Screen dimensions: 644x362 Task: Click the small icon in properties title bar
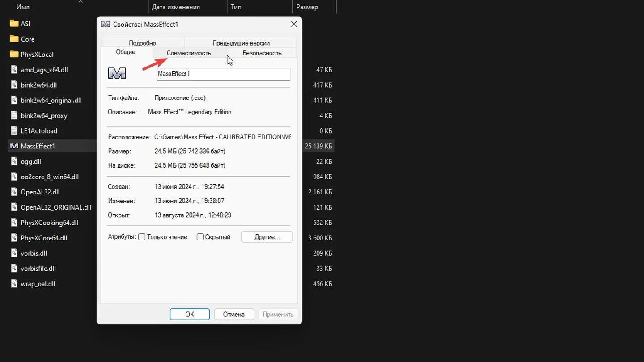coord(105,24)
